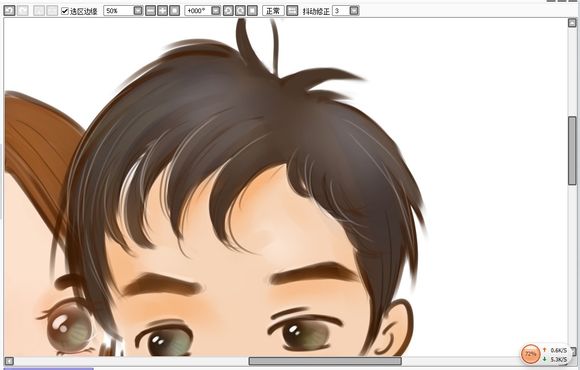Click the +000° rotation angle field
Image resolution: width=580 pixels, height=370 pixels.
click(x=198, y=11)
